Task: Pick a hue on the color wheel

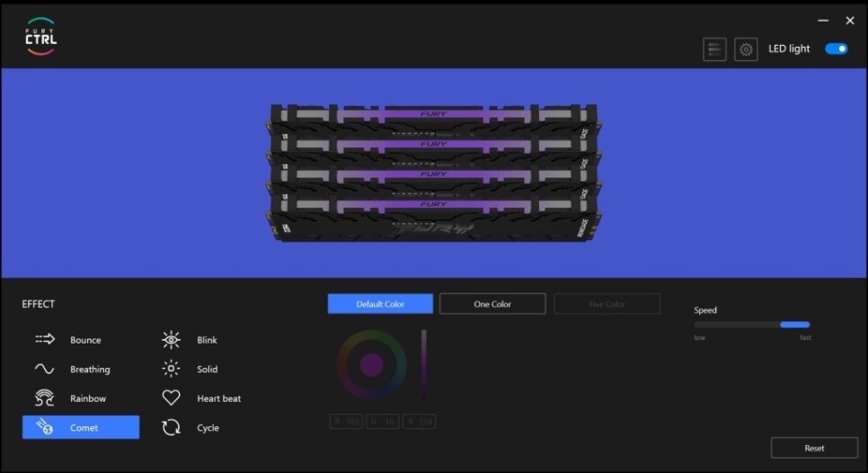Action: coord(371,365)
